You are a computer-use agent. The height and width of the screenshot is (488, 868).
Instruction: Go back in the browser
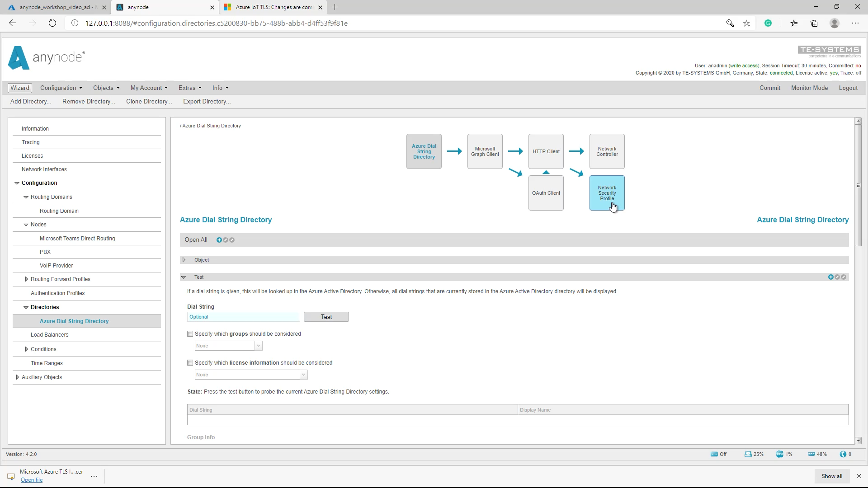click(x=13, y=23)
